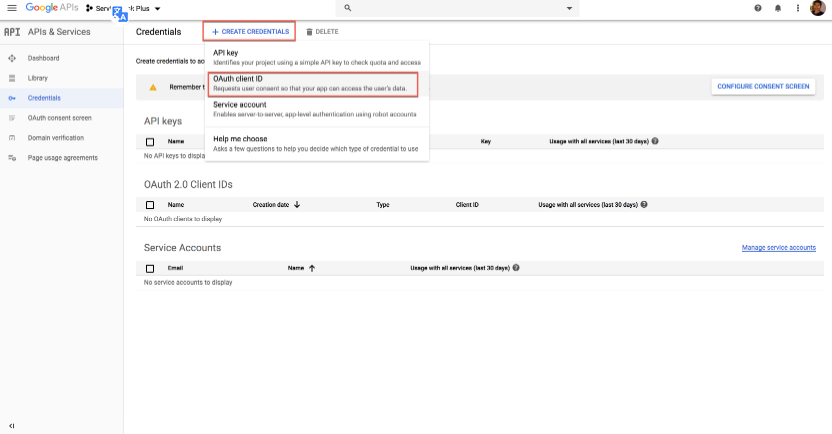Sort OAuth clients by Creation date arrow
This screenshot has height=434, width=832.
tap(297, 205)
